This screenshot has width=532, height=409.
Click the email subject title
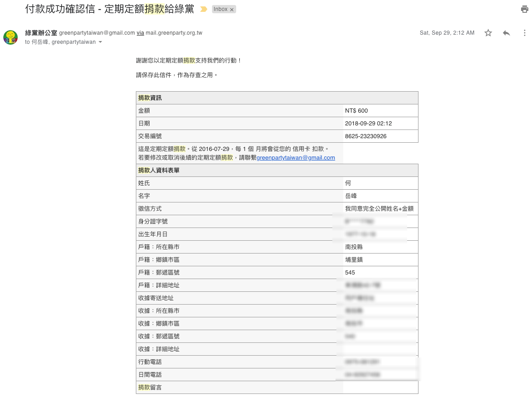coord(109,9)
